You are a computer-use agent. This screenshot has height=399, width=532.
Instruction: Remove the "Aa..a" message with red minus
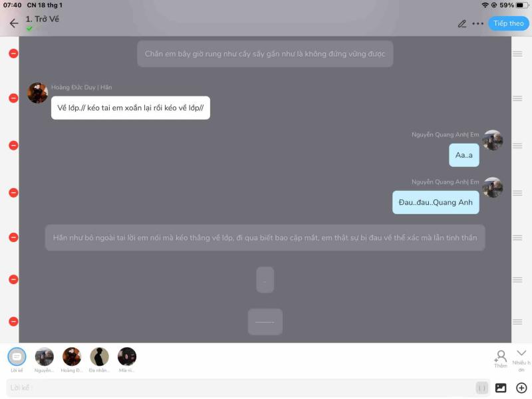tap(13, 146)
